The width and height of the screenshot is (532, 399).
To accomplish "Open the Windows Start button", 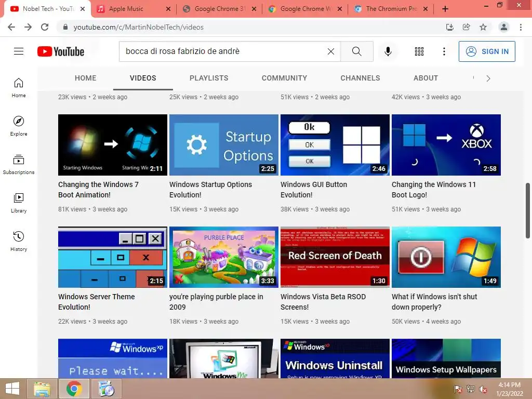I will point(12,389).
